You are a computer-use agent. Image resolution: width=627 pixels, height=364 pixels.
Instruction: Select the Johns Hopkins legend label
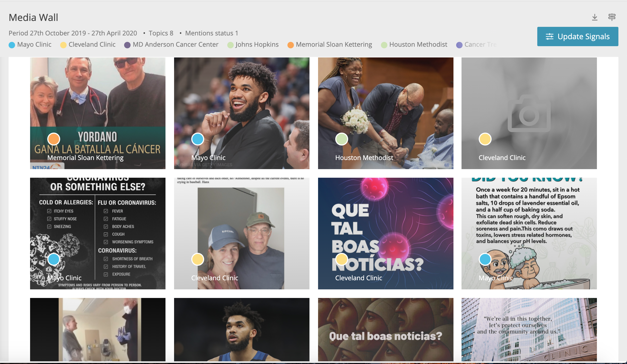(x=257, y=45)
